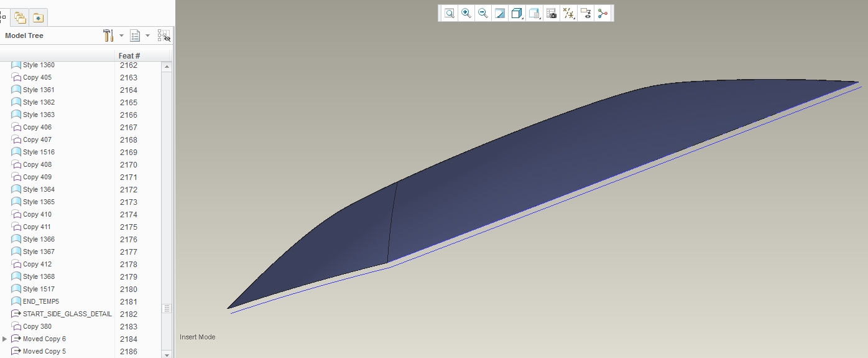Click the START_SIDE_GLASS_DETAIL arrow icon

pos(16,314)
